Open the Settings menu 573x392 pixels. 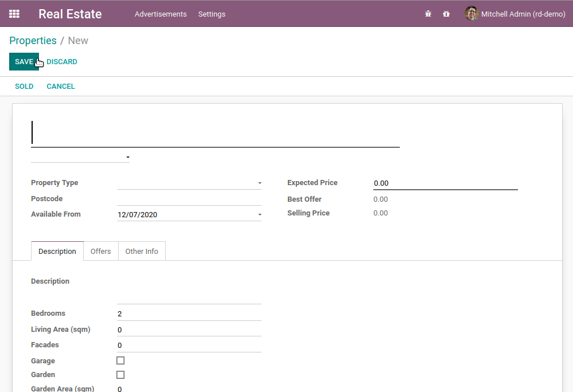tap(212, 14)
